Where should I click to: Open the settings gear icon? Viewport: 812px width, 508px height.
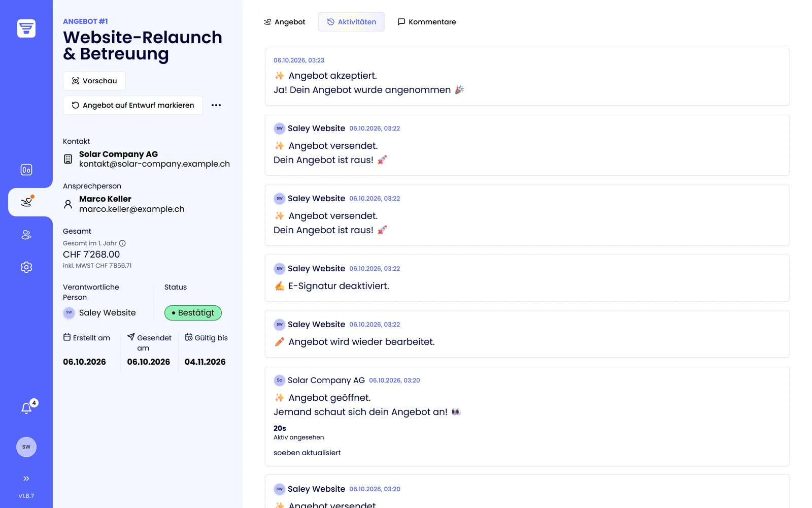[26, 267]
